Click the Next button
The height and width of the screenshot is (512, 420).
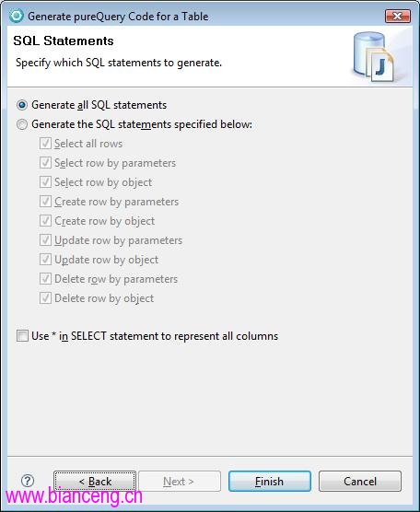pos(180,481)
